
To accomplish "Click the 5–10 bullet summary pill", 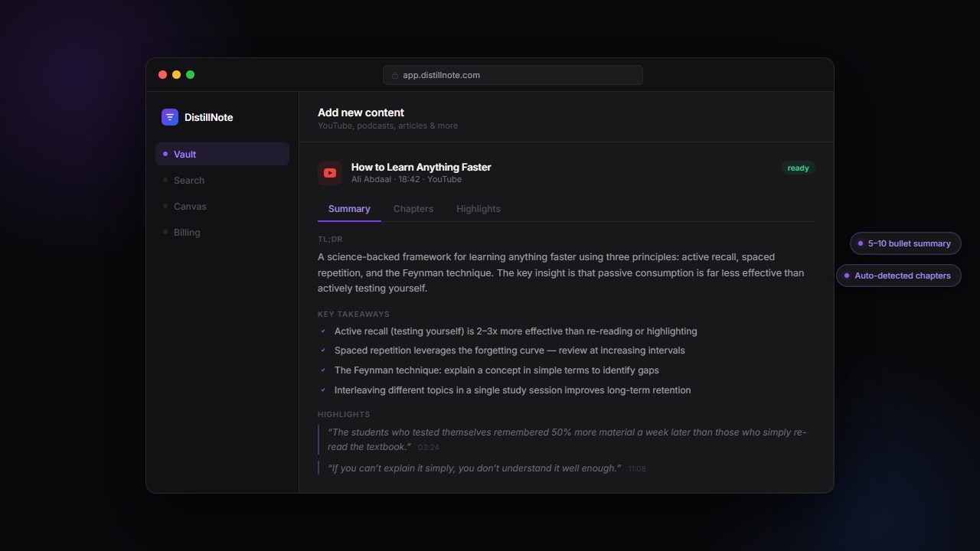I will [x=906, y=243].
